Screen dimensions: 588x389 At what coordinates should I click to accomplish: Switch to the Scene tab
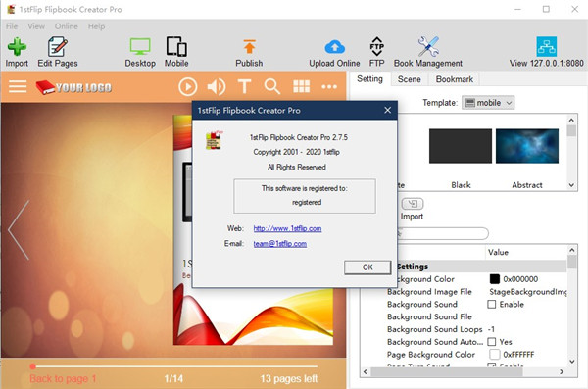click(x=409, y=79)
